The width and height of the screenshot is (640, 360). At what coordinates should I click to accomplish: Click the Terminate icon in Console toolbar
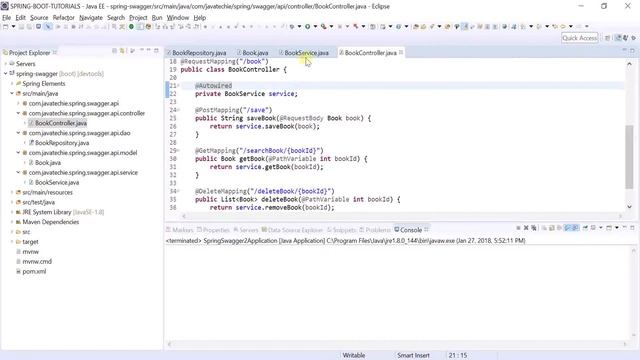518,228
